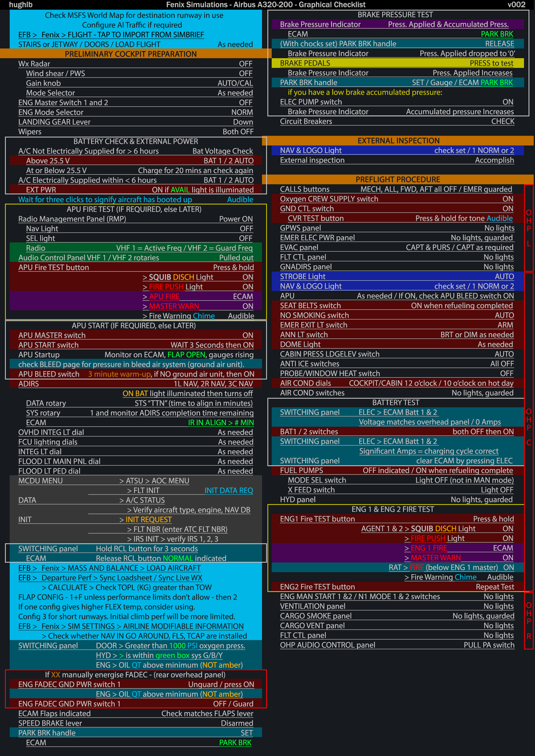The width and height of the screenshot is (535, 756).
Task: Select the PROBE/WINDOW HEAT switch row
Action: pos(397,373)
